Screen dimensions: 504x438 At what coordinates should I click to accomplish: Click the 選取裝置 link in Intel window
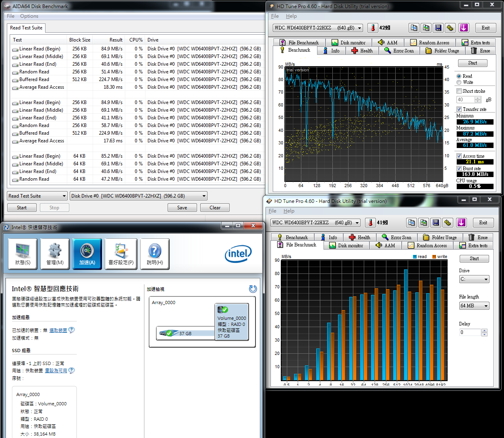pyautogui.click(x=58, y=330)
